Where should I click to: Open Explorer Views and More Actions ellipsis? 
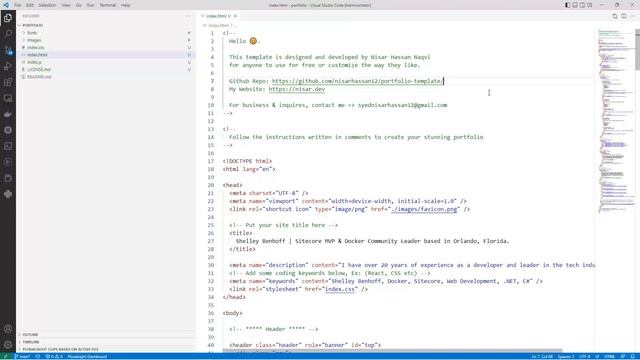(x=188, y=16)
